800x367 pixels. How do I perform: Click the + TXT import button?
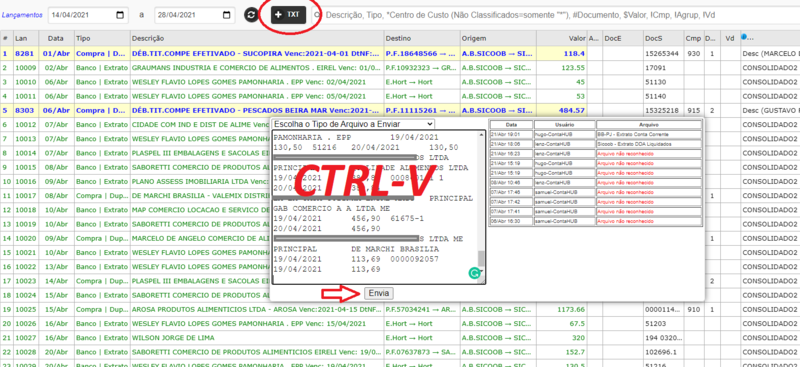pos(288,15)
